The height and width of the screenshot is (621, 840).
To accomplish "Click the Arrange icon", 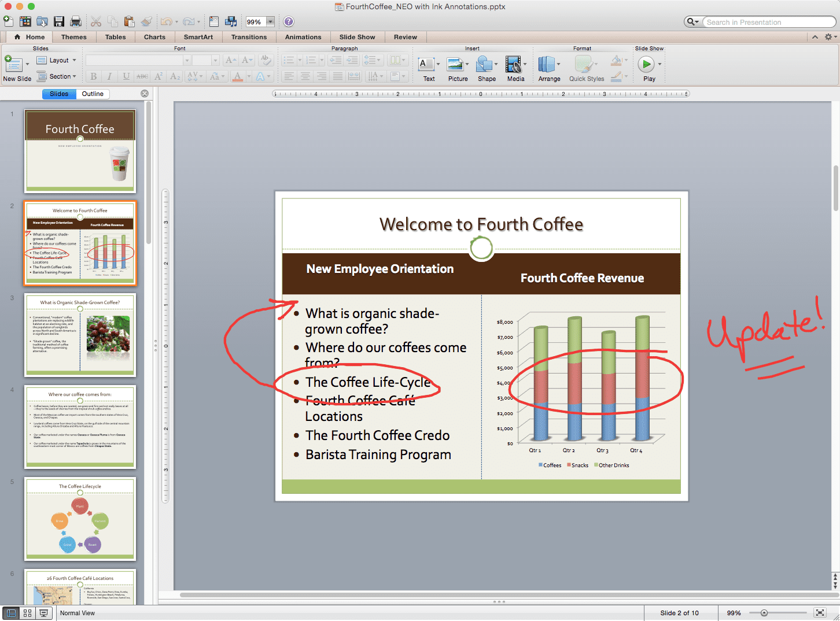I will pos(546,64).
